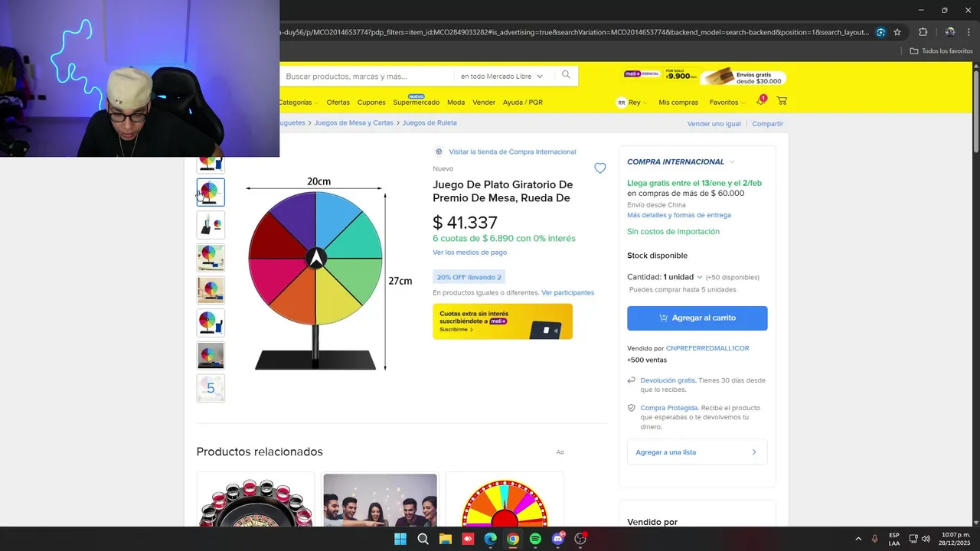Bookmark this page with the star icon
This screenshot has width=980, height=551.
click(x=897, y=32)
